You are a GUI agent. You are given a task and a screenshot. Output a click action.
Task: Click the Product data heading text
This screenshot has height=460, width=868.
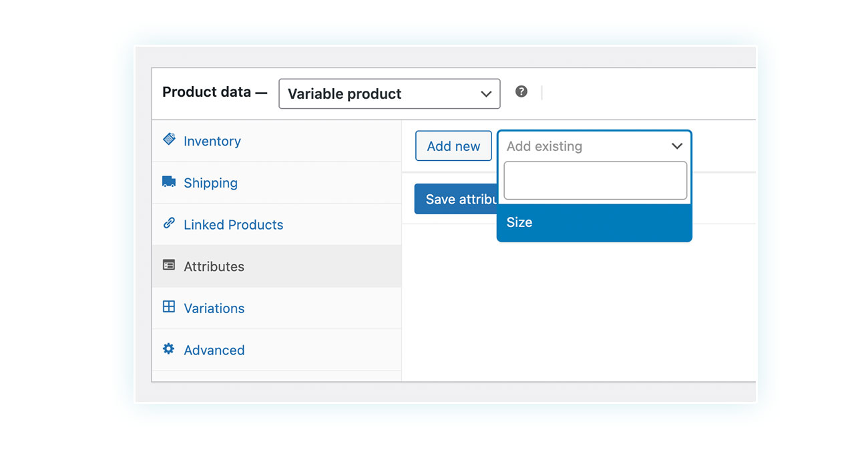215,92
